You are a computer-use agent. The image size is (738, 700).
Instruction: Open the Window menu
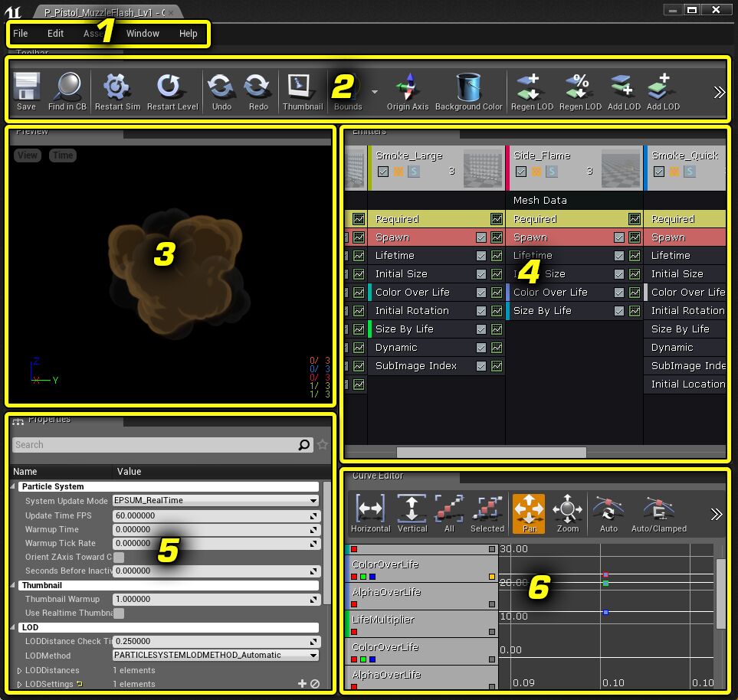pos(143,34)
